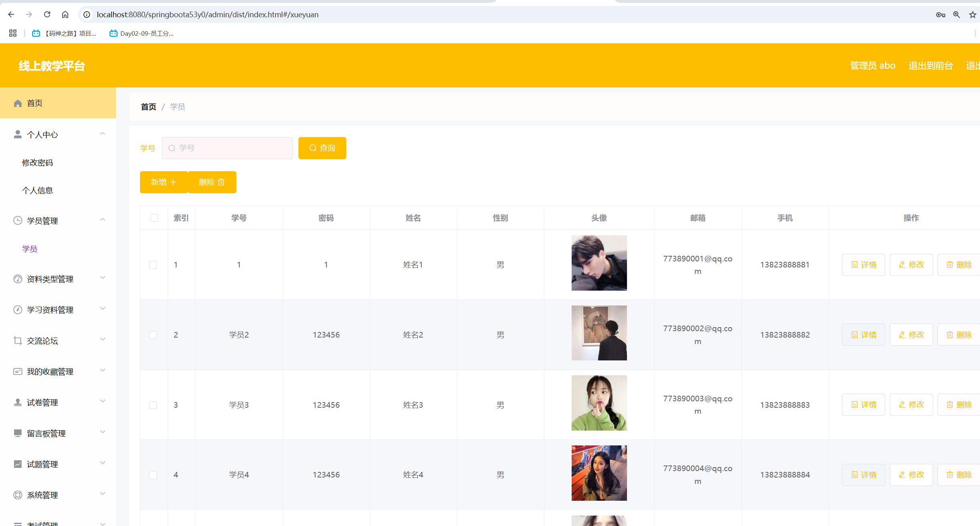Viewport: 980px width, 526px height.
Task: Expand the 学习资料管理 chevron
Action: [103, 309]
